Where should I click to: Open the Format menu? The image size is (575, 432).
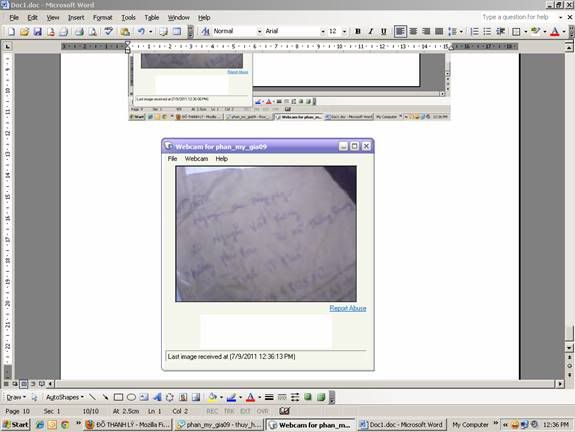pyautogui.click(x=102, y=18)
